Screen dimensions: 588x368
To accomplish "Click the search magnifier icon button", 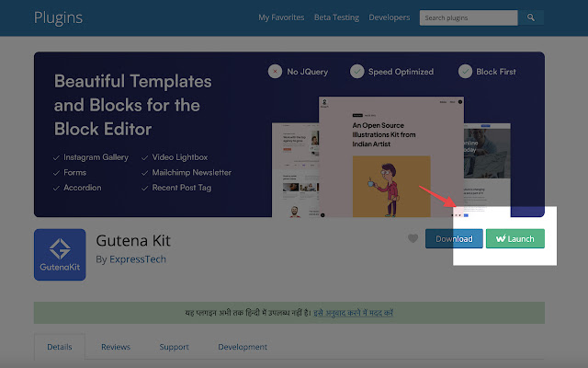I will click(x=531, y=17).
